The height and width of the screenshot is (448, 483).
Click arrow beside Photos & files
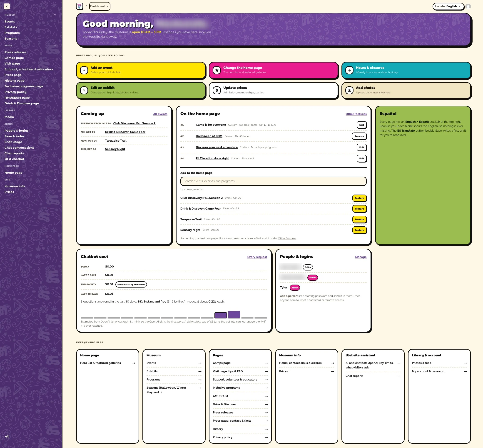(465, 363)
